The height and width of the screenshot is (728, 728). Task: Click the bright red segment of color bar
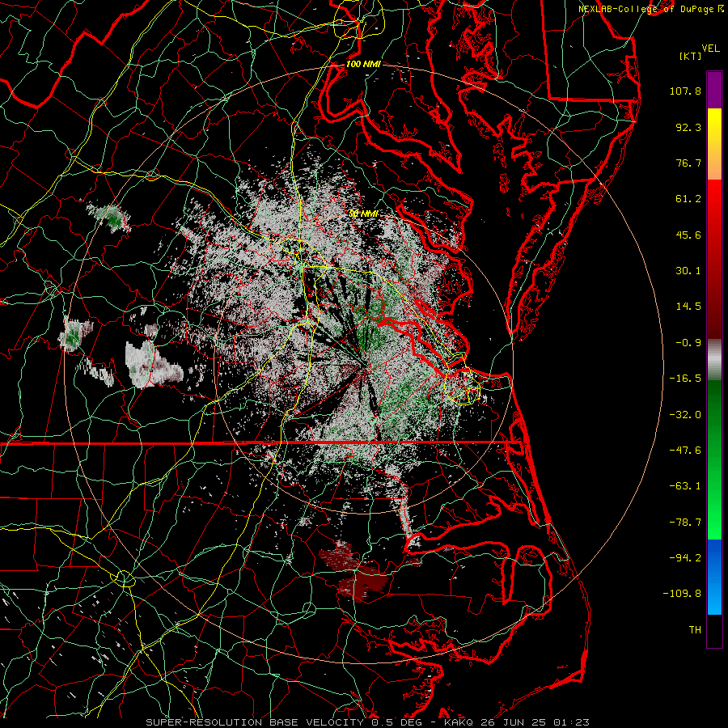coord(714,205)
